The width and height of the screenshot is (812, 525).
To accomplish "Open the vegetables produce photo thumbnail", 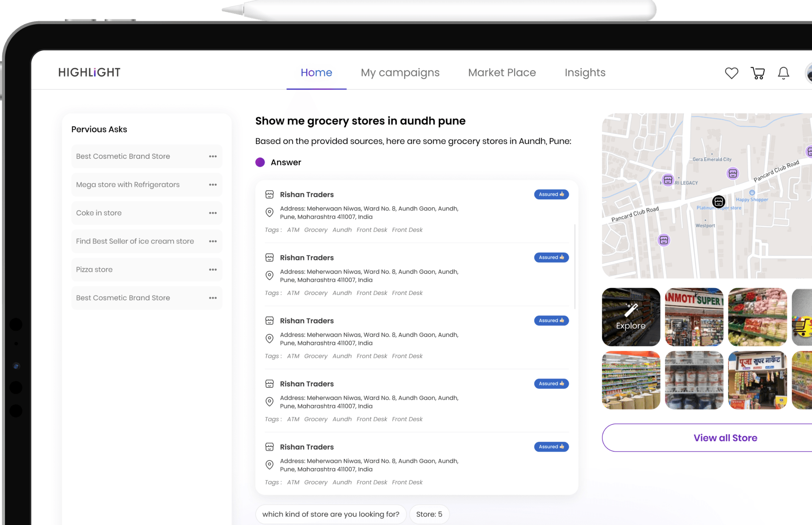I will point(757,317).
